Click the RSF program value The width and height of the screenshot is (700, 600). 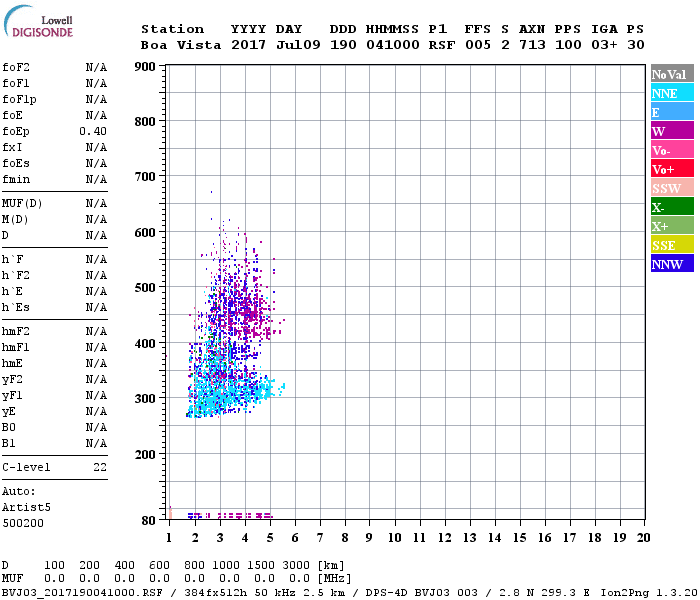[442, 45]
